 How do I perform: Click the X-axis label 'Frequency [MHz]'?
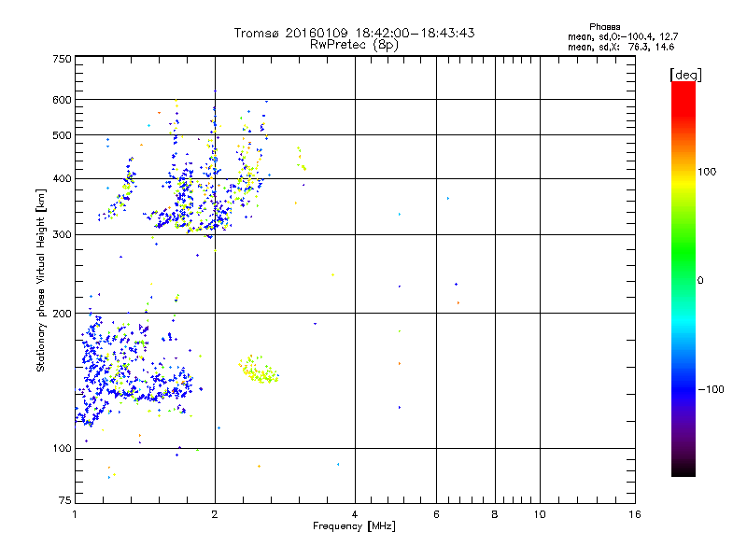[354, 526]
